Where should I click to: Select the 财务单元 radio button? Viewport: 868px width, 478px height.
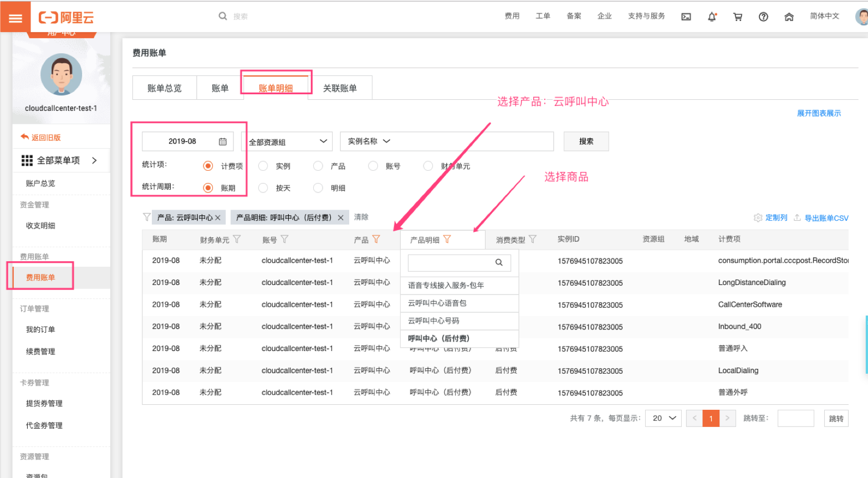coord(428,166)
